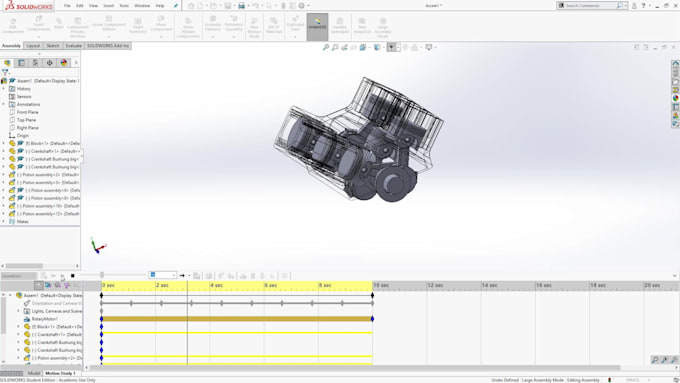Viewport: 680px width, 383px height.
Task: Click the New Motion Study tool
Action: (x=254, y=28)
